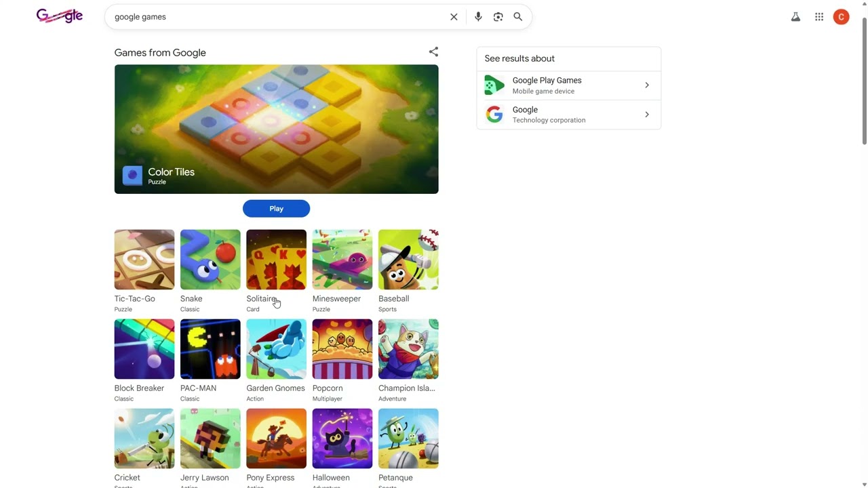Click the Pony Express label text
This screenshot has height=488, width=868.
point(271,478)
